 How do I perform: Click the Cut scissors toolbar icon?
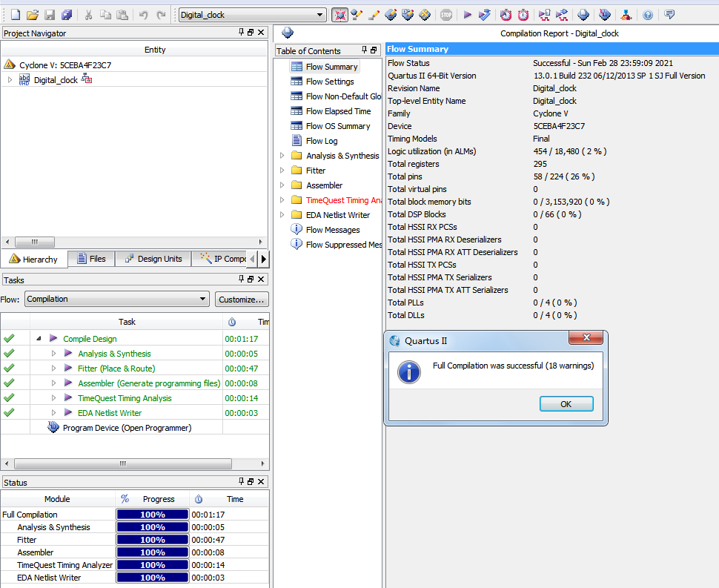(x=88, y=15)
